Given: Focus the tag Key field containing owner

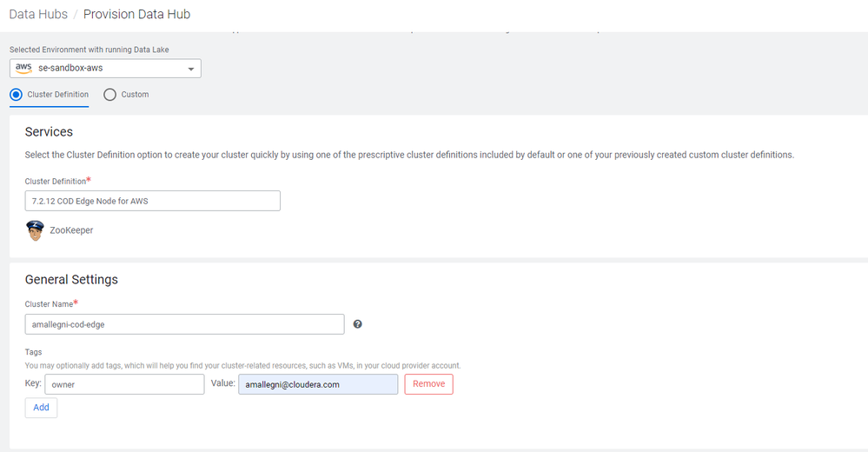Looking at the screenshot, I should pos(124,384).
